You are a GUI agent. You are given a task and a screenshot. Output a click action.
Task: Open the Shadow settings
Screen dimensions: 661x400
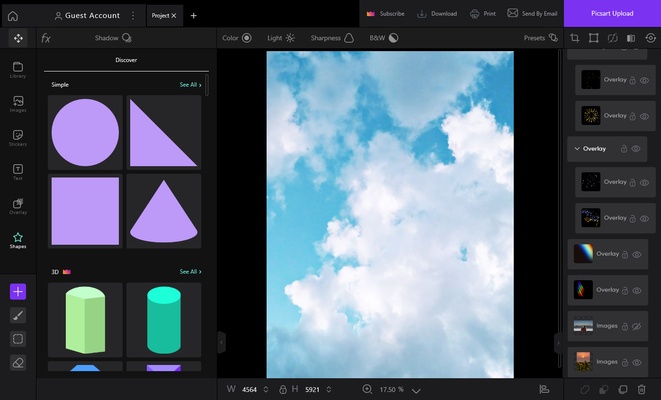[x=113, y=38]
